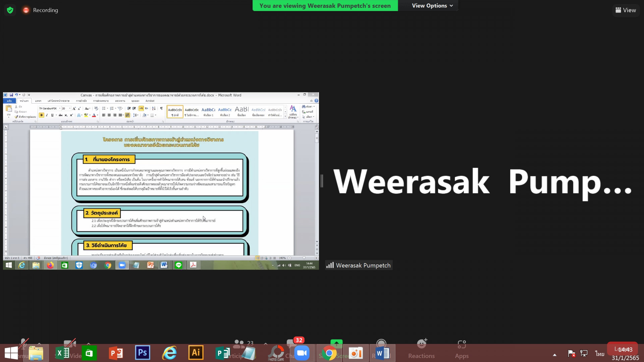This screenshot has height=362, width=644.
Task: Toggle center alignment in the paragraph group
Action: (109, 115)
